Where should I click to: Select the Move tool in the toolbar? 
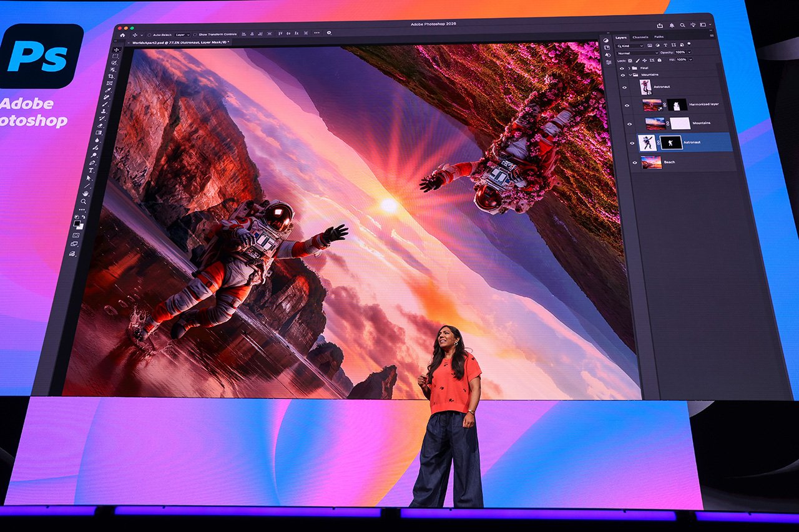116,49
